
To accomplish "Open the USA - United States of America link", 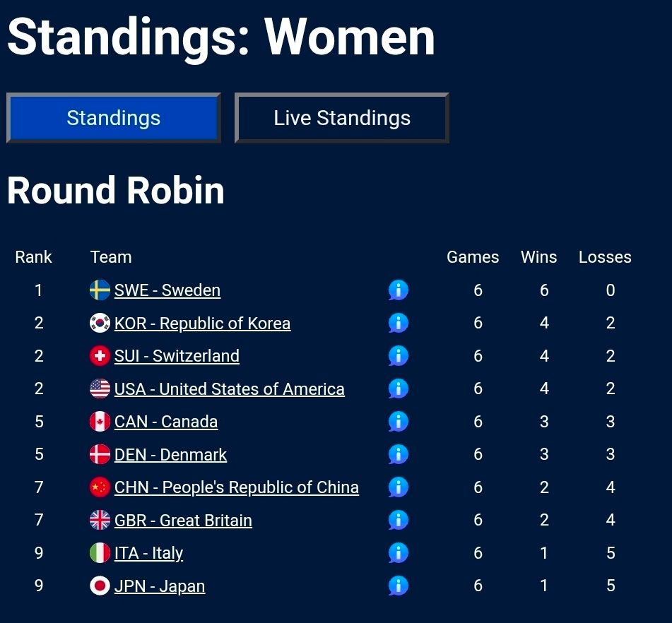I will point(229,389).
